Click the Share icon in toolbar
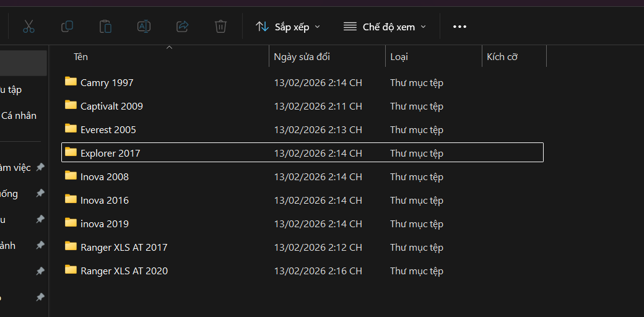The width and height of the screenshot is (644, 317). [x=182, y=27]
